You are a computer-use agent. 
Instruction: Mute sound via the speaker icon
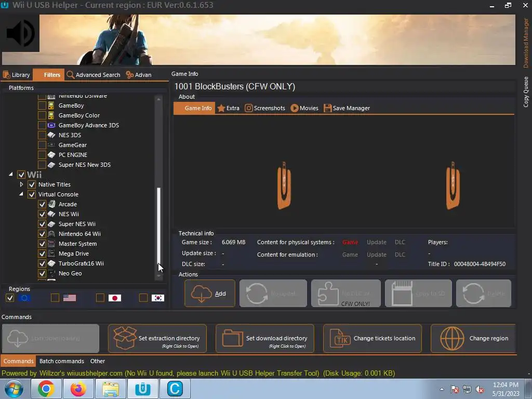(x=20, y=33)
